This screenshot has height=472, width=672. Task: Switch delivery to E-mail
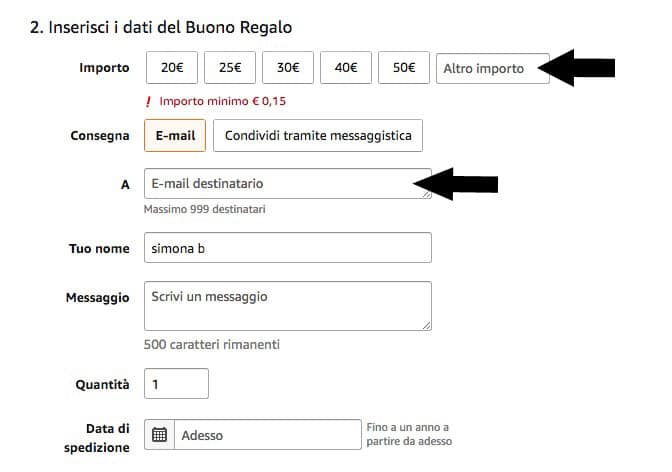point(175,135)
